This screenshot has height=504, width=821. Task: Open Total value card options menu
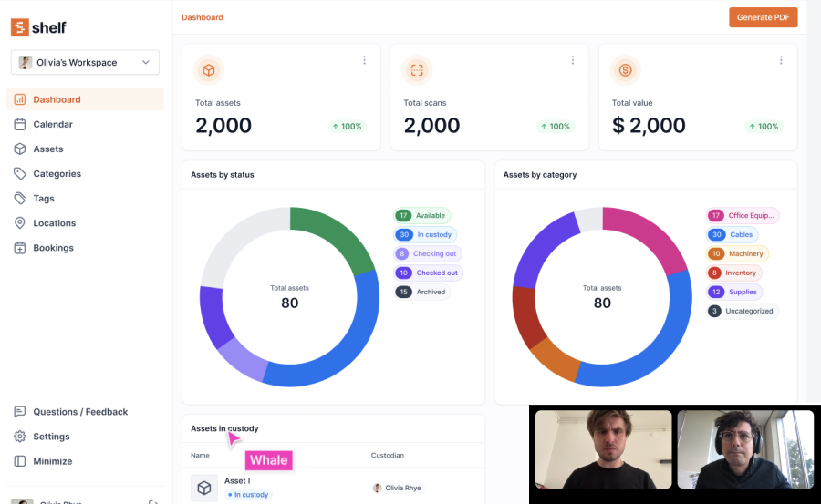(781, 60)
